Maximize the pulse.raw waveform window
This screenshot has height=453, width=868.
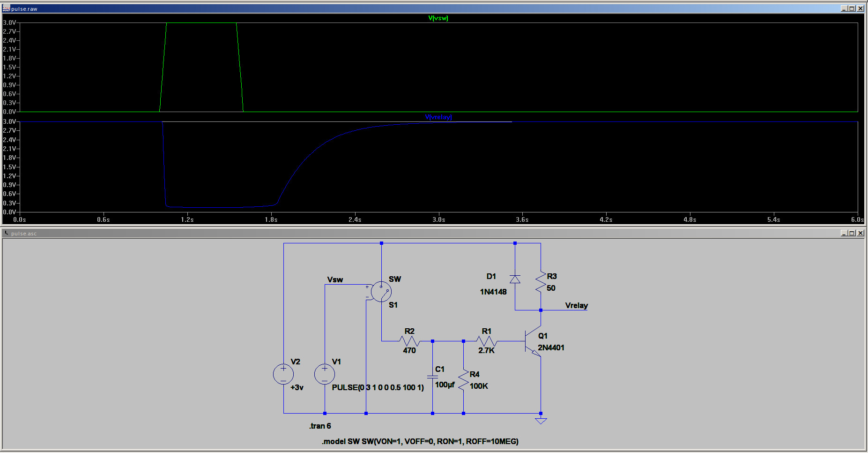(852, 8)
